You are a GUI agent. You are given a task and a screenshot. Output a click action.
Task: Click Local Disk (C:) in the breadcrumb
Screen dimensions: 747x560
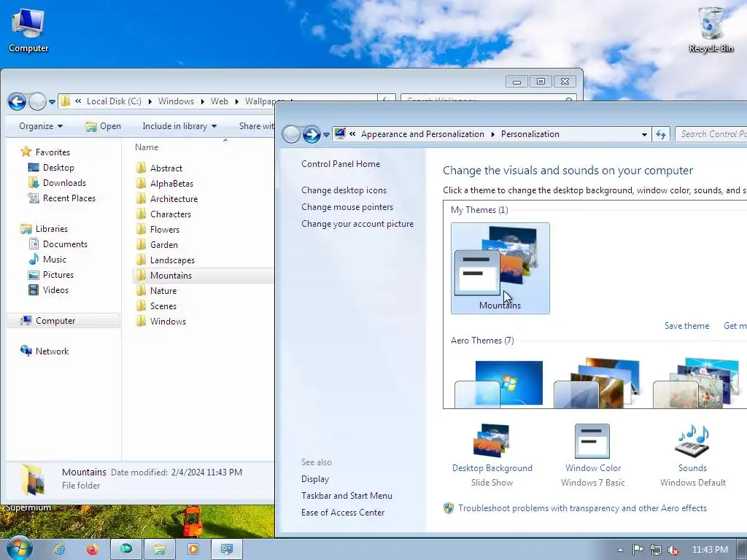[x=114, y=101]
